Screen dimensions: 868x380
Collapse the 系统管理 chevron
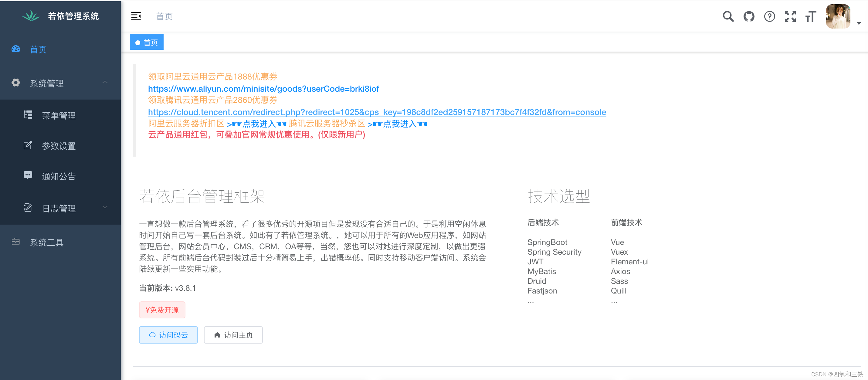[x=105, y=82]
